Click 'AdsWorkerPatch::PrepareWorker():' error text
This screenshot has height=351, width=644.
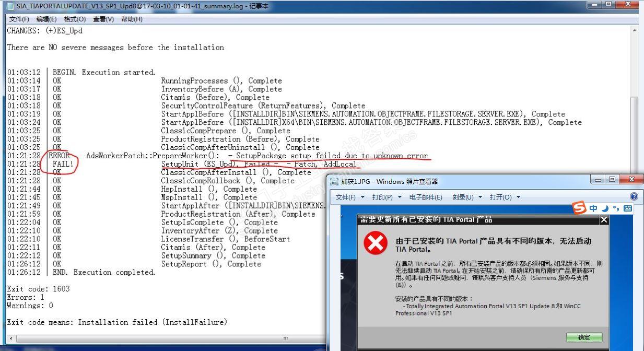pos(153,156)
